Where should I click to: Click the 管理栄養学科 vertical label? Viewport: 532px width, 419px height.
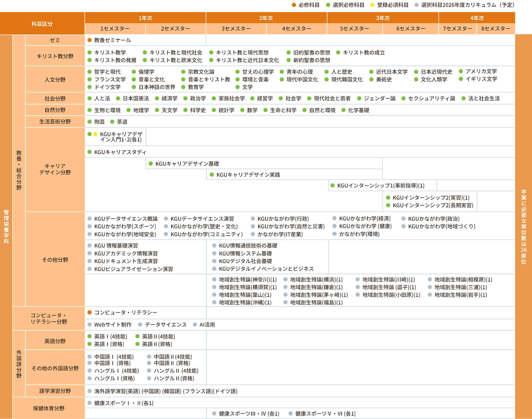(6, 226)
